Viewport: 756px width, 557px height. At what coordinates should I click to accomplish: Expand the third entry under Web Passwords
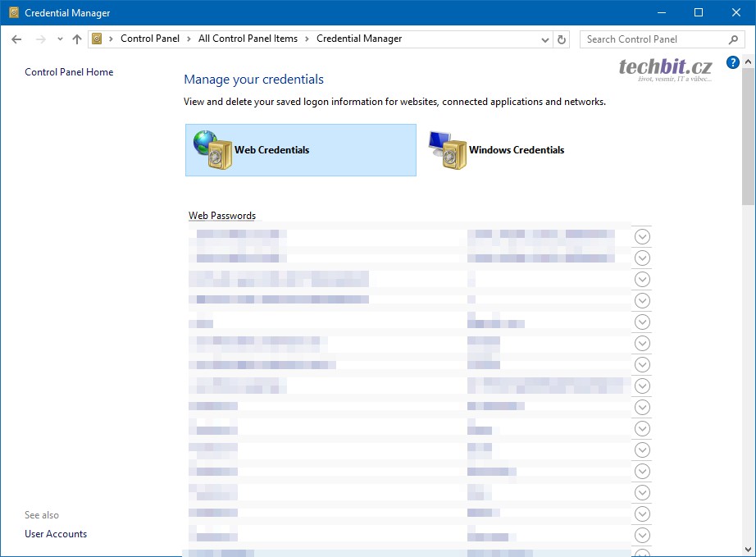pos(642,279)
